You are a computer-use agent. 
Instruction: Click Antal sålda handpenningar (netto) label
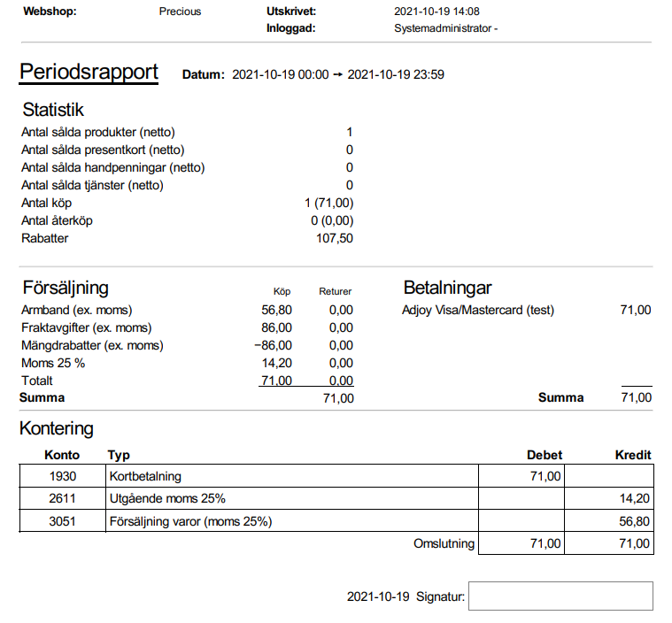[x=113, y=167]
